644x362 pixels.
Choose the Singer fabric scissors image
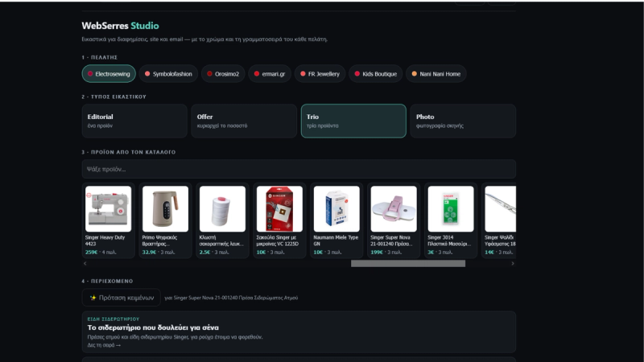[500, 209]
